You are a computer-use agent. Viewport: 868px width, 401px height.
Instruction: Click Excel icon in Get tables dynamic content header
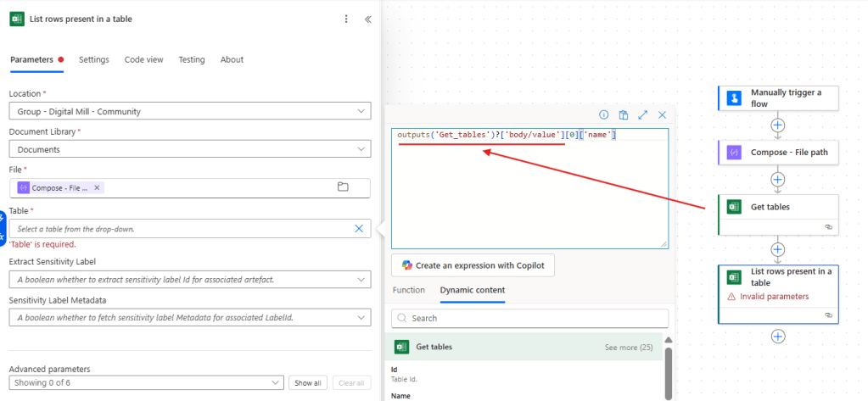(401, 347)
